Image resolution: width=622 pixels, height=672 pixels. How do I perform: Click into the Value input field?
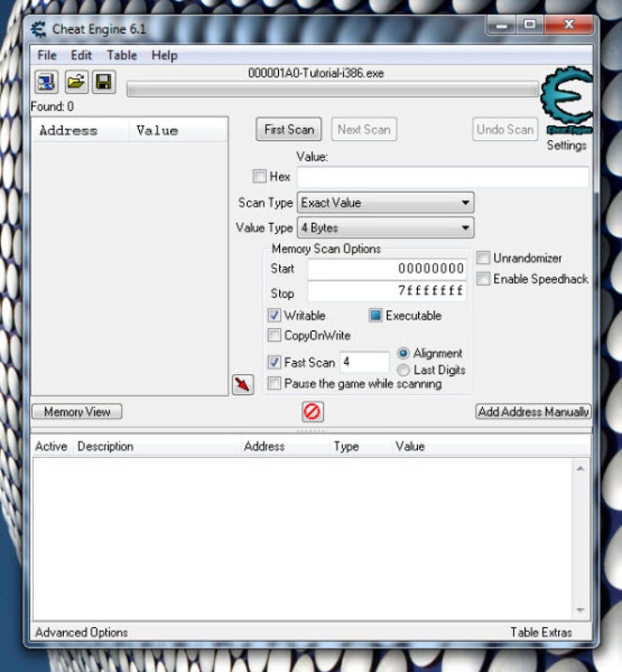click(x=443, y=176)
